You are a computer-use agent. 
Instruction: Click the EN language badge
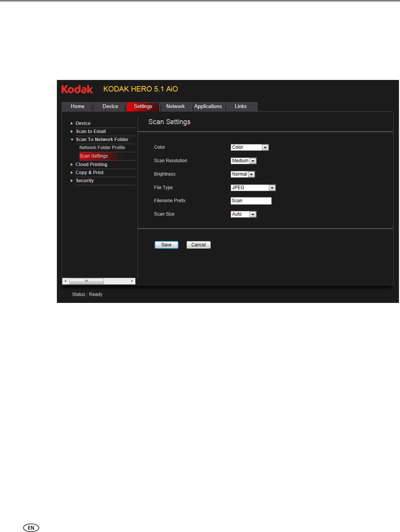pos(31,528)
